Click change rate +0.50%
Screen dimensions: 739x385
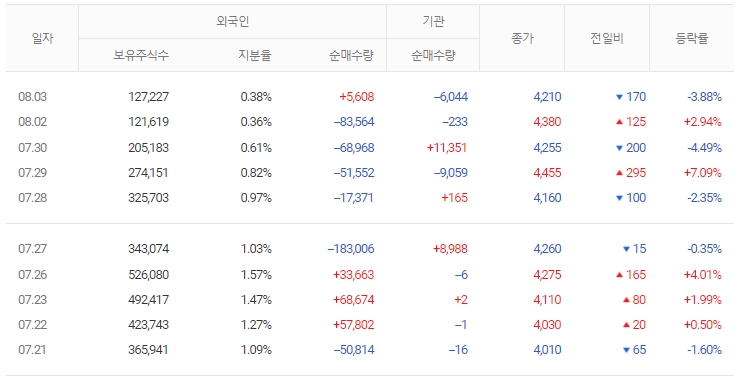click(x=703, y=324)
